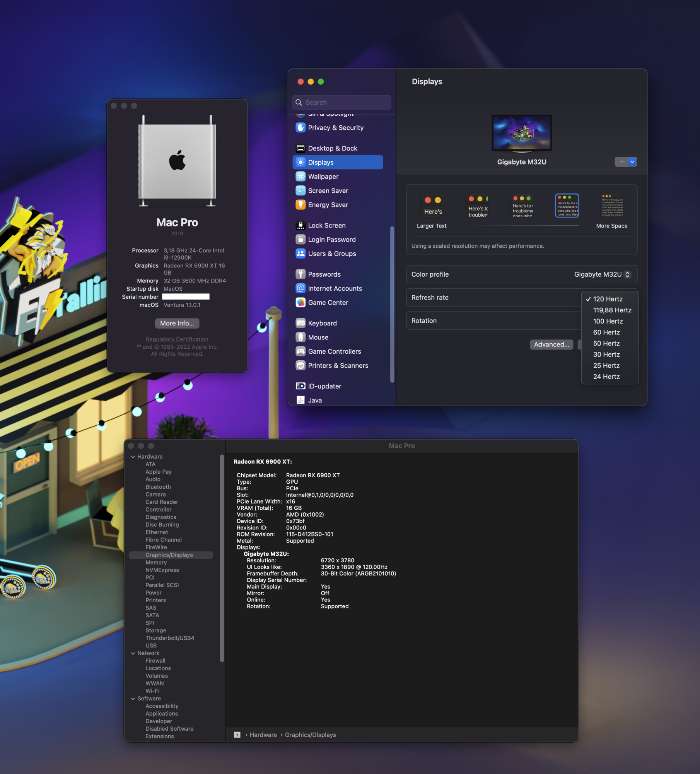This screenshot has width=700, height=774.
Task: Select 25 Hertz refresh rate
Action: coord(610,366)
